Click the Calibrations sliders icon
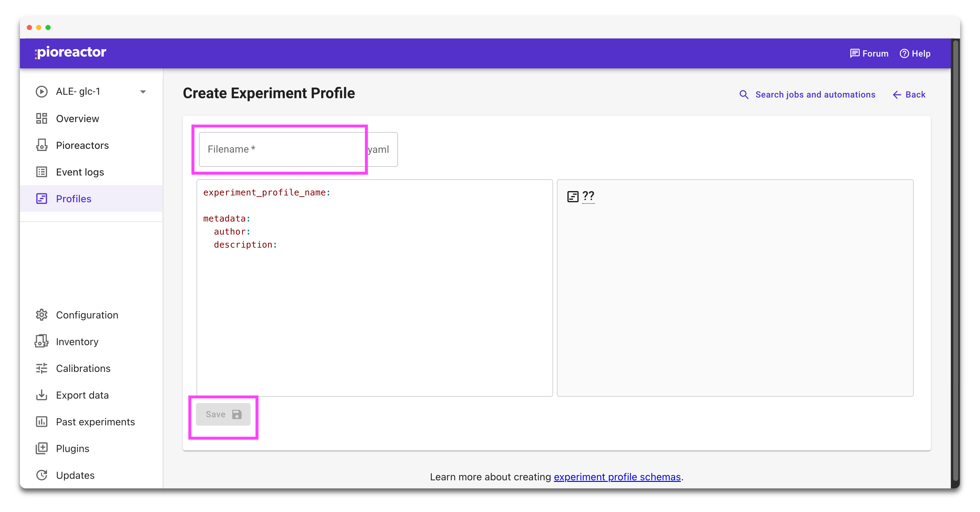This screenshot has width=980, height=512. (x=41, y=368)
